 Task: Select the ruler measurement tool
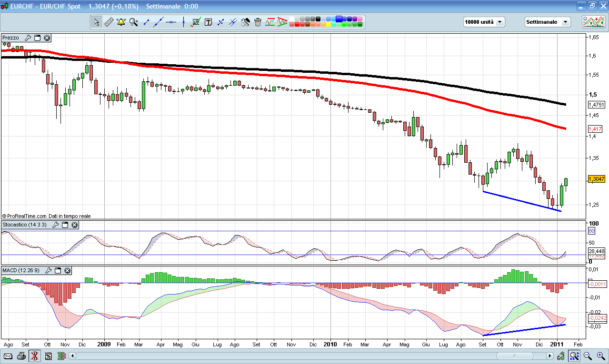coord(109,22)
